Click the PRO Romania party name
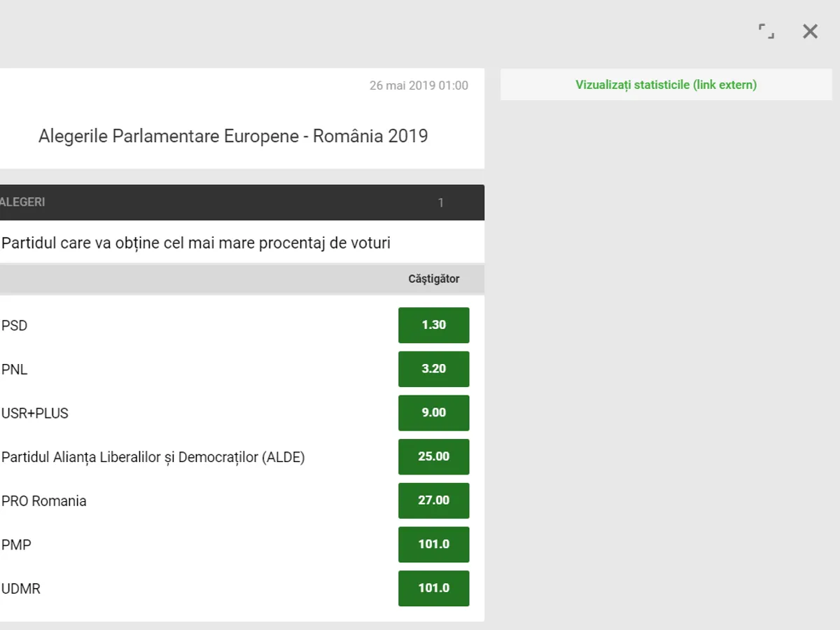The height and width of the screenshot is (630, 840). (x=44, y=501)
